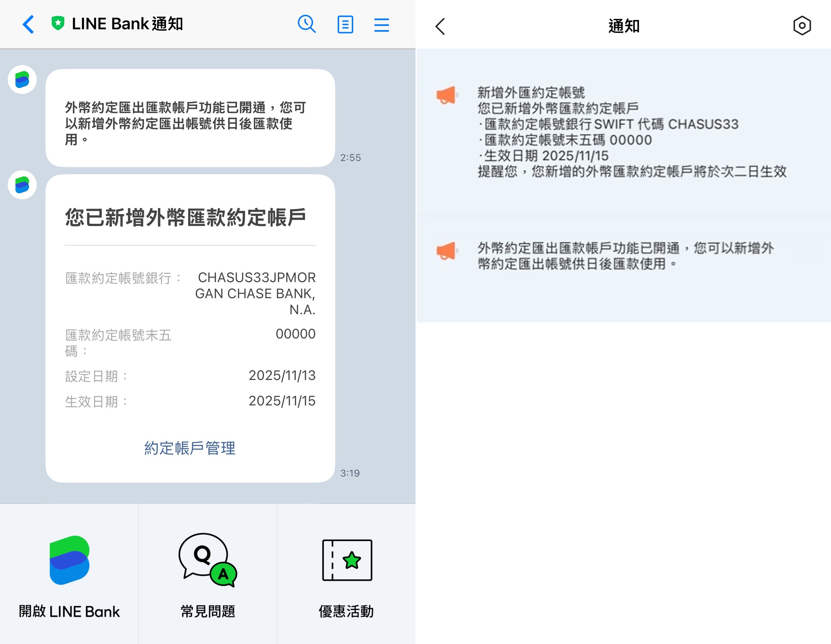Open 優惠活動 promotions menu item
Screen dimensions: 831x644
click(x=346, y=574)
